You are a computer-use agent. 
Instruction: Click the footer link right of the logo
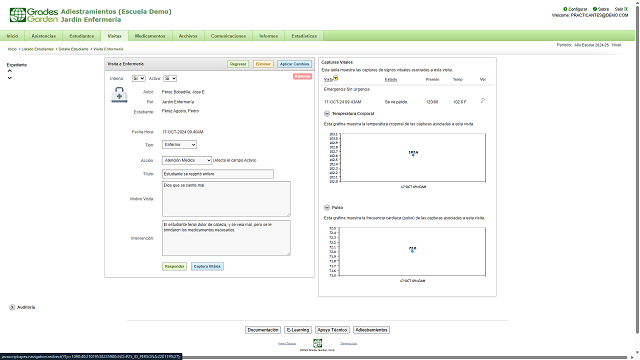(349, 343)
